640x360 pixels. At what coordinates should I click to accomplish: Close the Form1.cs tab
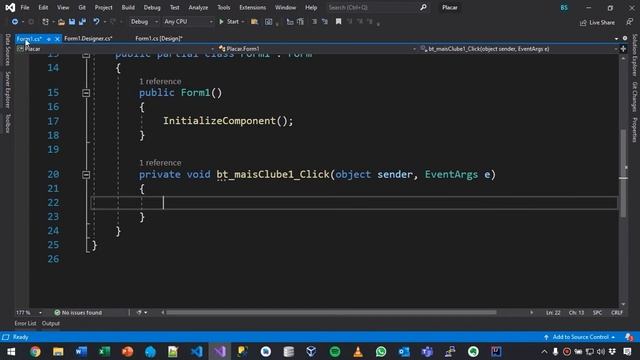point(57,39)
